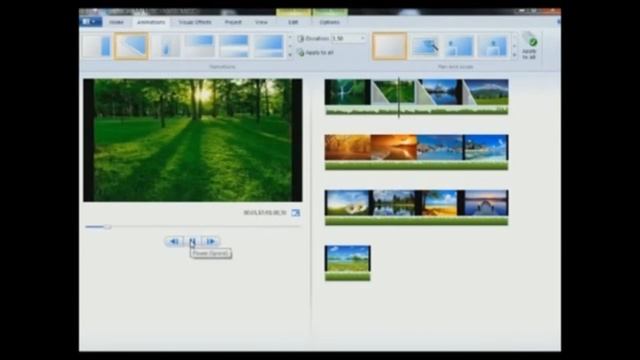The image size is (640, 360).
Task: Open the Options tab under Music Tools
Action: [329, 22]
